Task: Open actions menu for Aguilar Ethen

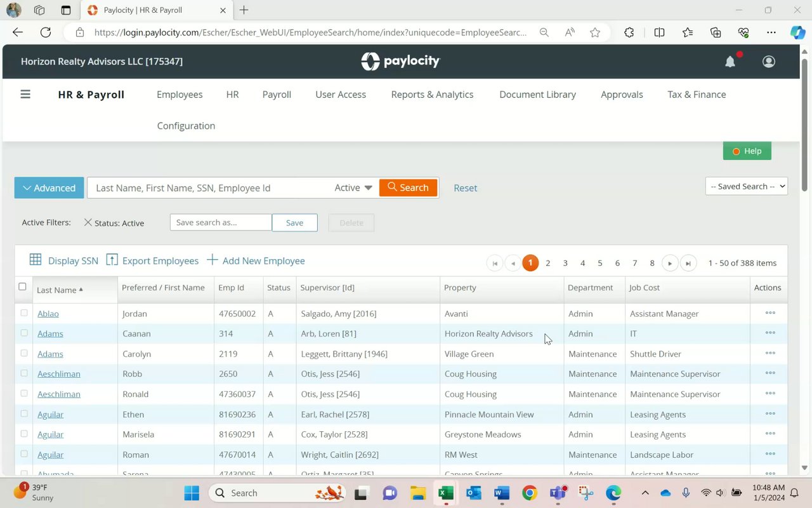Action: coord(770,413)
